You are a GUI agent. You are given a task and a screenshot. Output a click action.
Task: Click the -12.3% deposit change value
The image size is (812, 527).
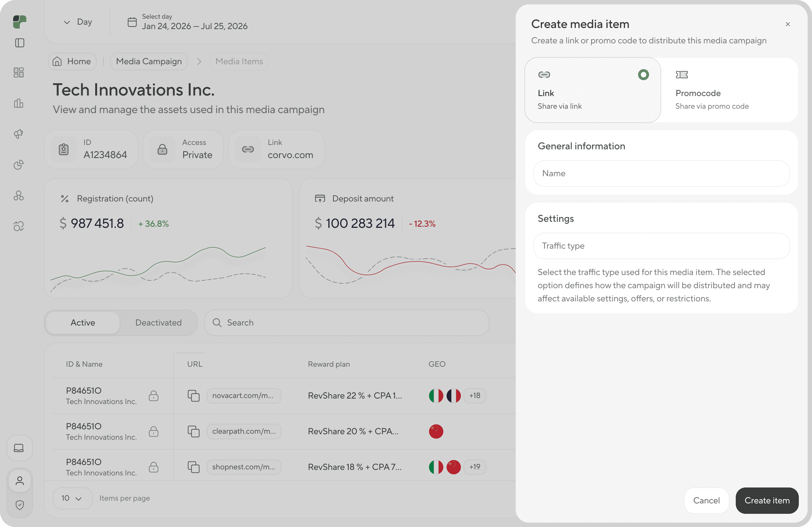coord(422,224)
